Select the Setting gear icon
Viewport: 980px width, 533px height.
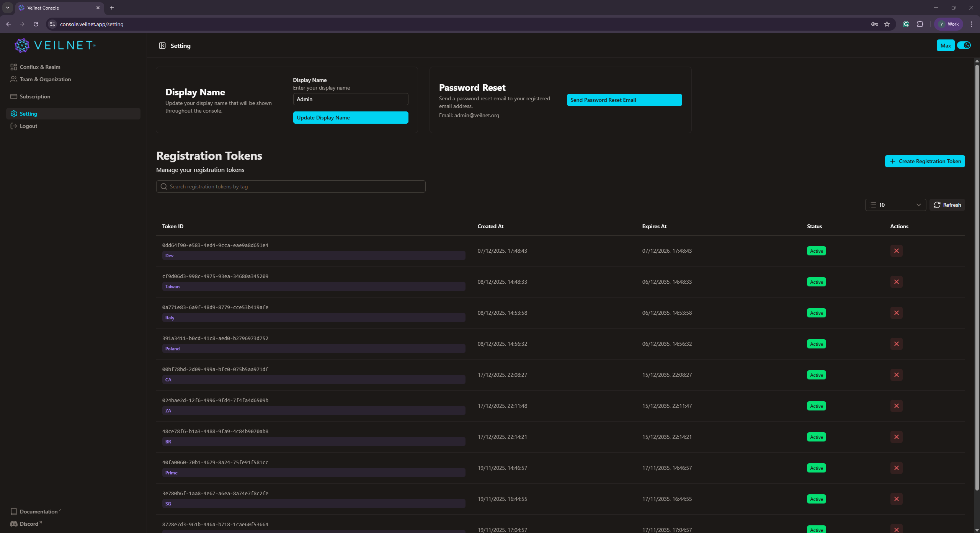14,113
